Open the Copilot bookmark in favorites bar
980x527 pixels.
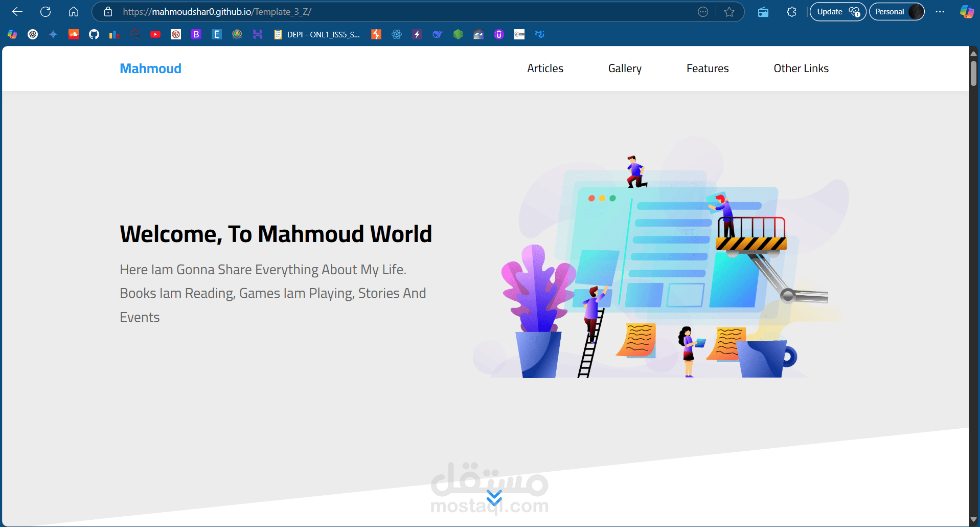click(x=12, y=34)
